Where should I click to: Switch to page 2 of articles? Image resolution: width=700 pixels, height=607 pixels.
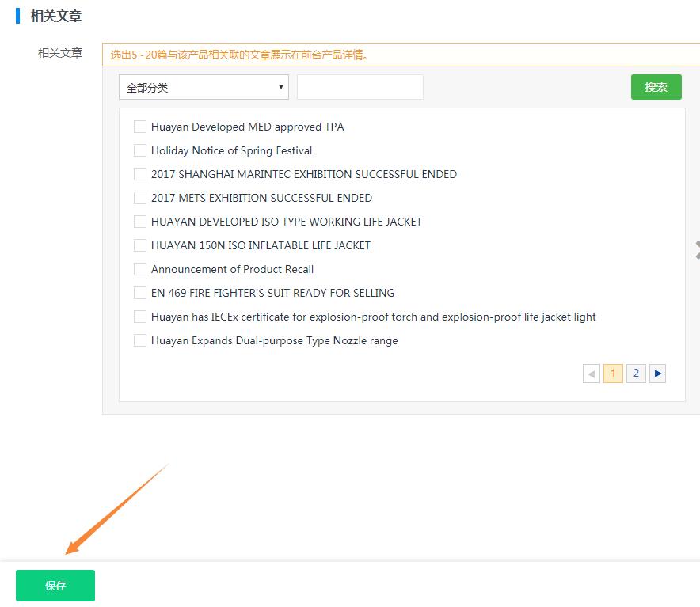coord(636,374)
